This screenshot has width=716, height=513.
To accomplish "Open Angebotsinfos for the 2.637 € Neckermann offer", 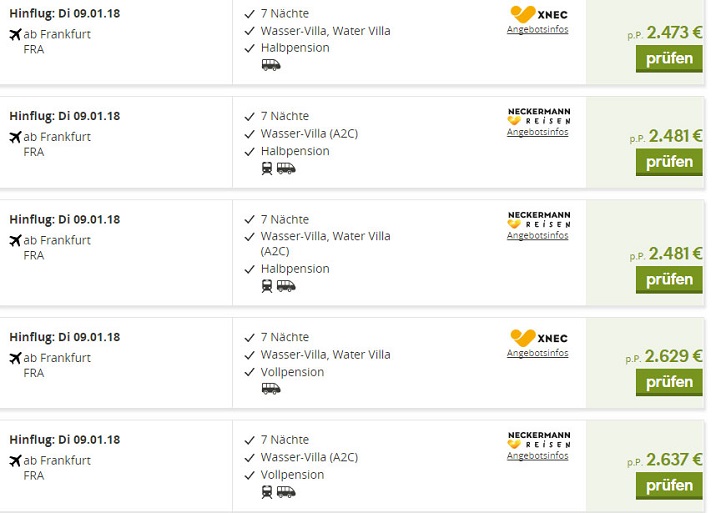I will pyautogui.click(x=537, y=456).
